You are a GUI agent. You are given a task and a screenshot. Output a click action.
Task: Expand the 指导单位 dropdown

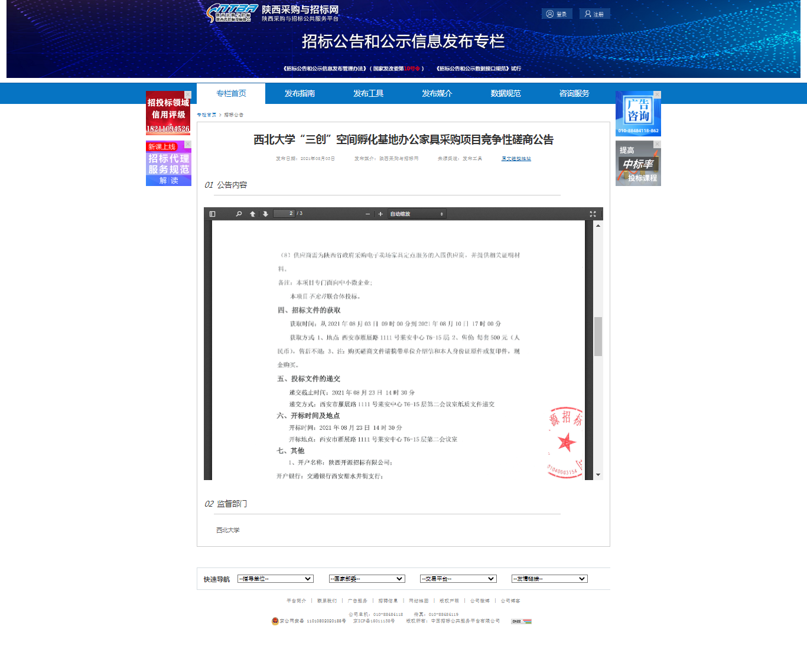[275, 579]
